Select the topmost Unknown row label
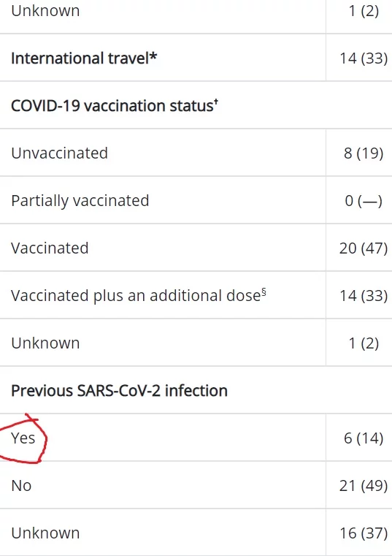The width and height of the screenshot is (392, 556). tap(45, 11)
